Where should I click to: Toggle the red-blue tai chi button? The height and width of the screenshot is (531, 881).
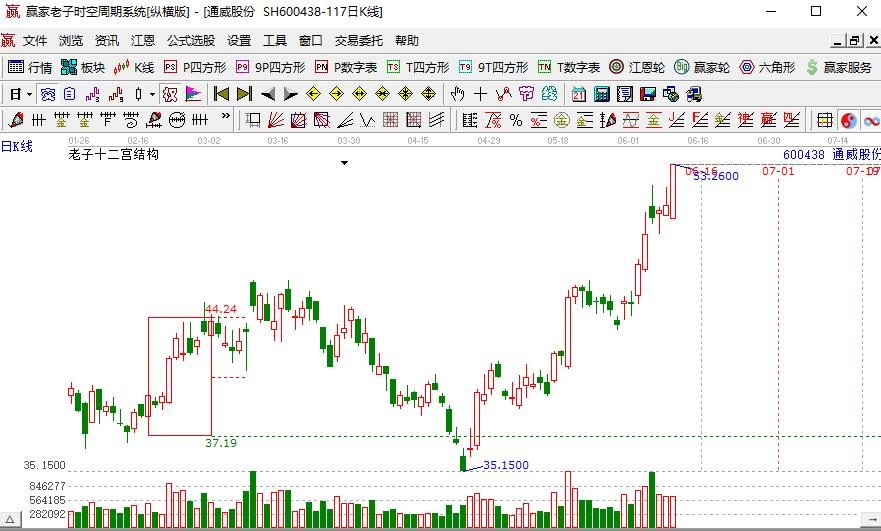pyautogui.click(x=848, y=120)
